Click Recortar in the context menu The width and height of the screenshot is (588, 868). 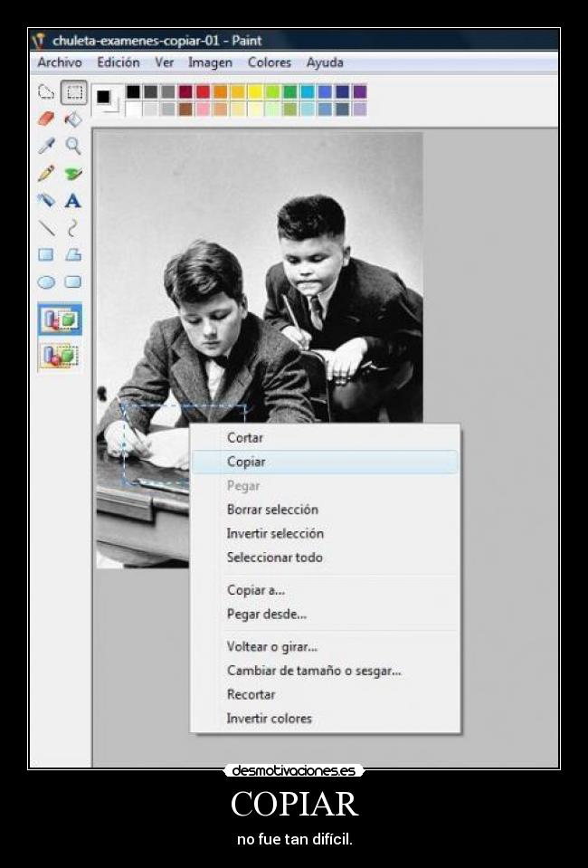point(326,694)
